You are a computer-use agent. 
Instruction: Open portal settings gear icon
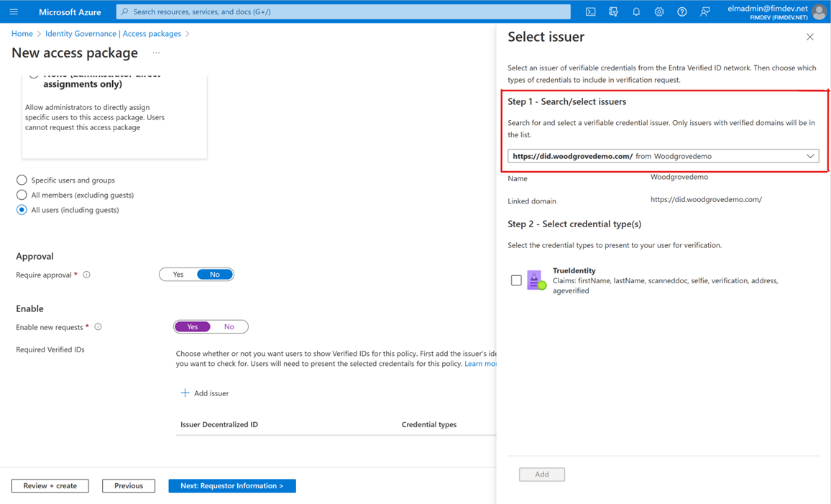pyautogui.click(x=659, y=12)
